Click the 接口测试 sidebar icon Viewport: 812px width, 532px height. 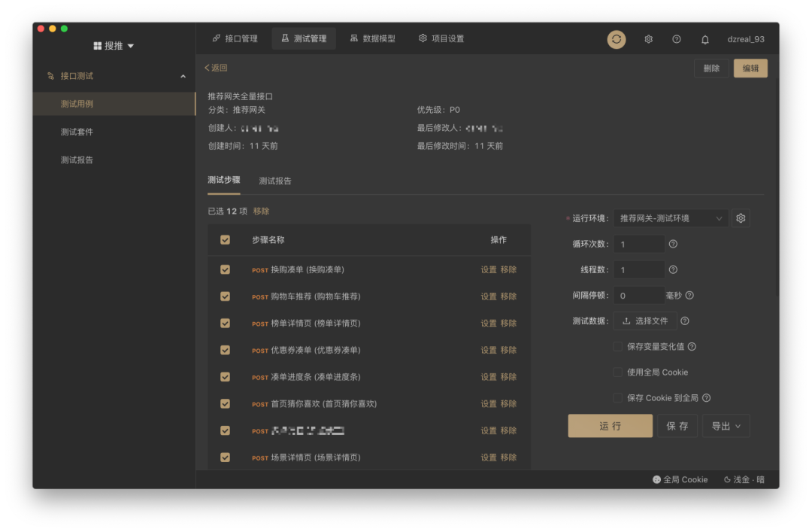point(51,76)
